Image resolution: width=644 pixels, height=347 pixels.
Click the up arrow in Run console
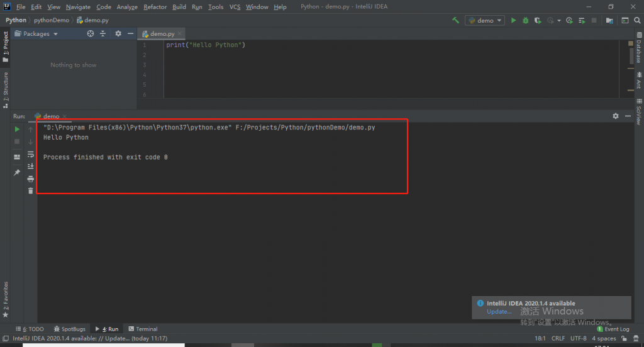pyautogui.click(x=30, y=129)
